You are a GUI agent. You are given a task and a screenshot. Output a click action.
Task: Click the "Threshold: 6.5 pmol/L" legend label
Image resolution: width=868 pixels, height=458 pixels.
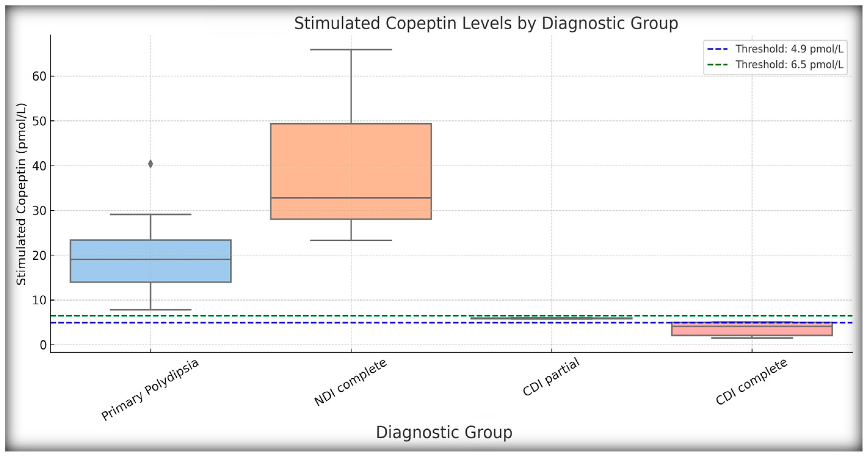tap(789, 64)
